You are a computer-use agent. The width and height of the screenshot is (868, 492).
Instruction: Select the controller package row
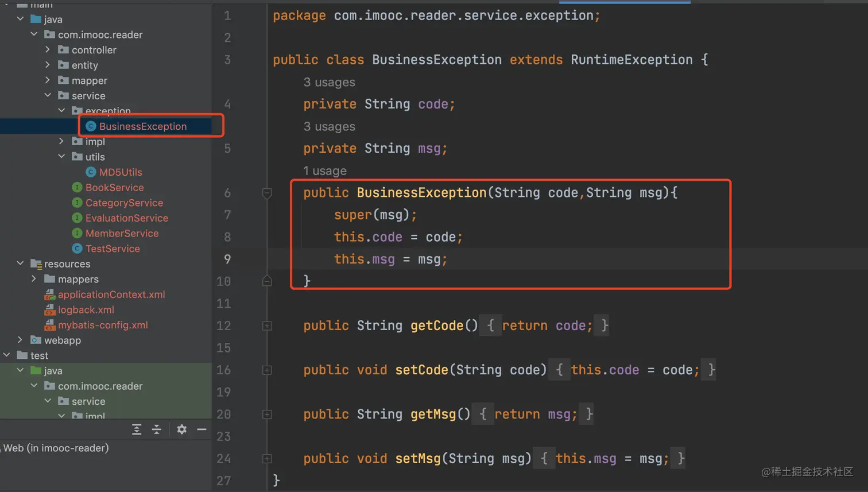(x=106, y=50)
